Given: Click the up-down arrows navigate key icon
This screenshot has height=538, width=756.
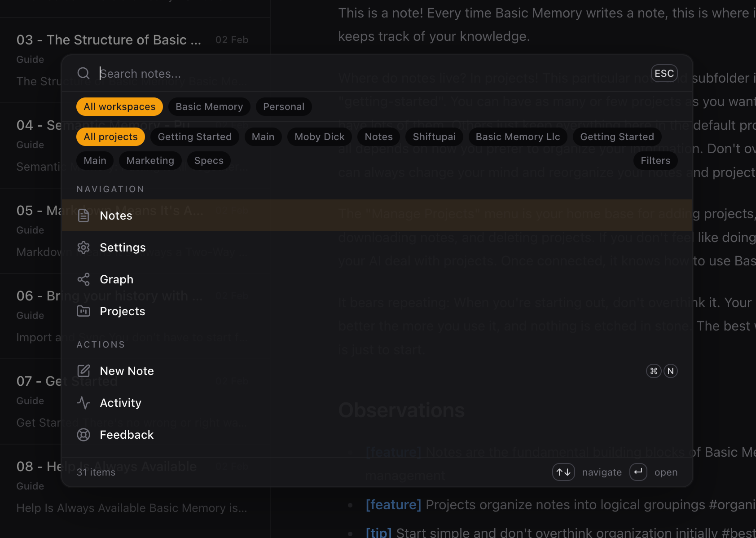Looking at the screenshot, I should tap(563, 472).
